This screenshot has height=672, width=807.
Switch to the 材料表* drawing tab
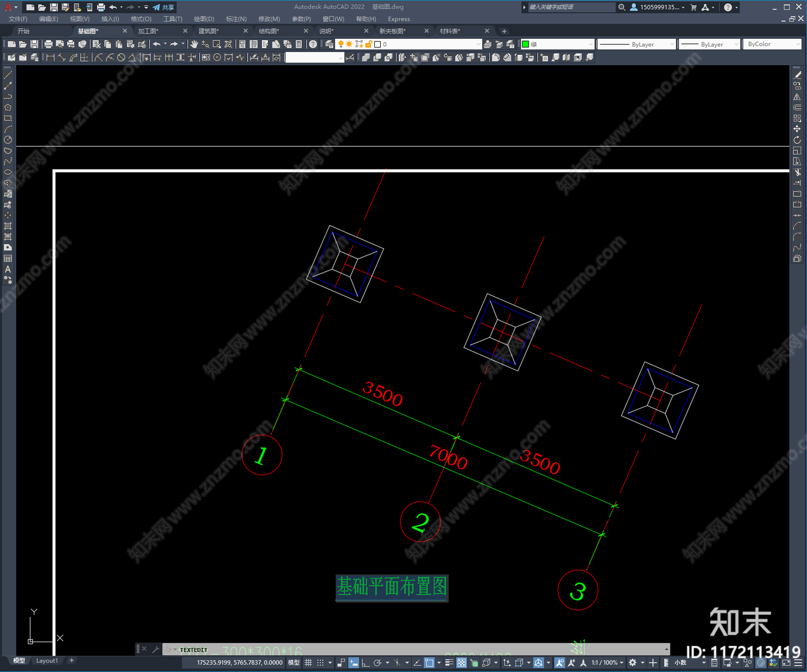point(450,31)
